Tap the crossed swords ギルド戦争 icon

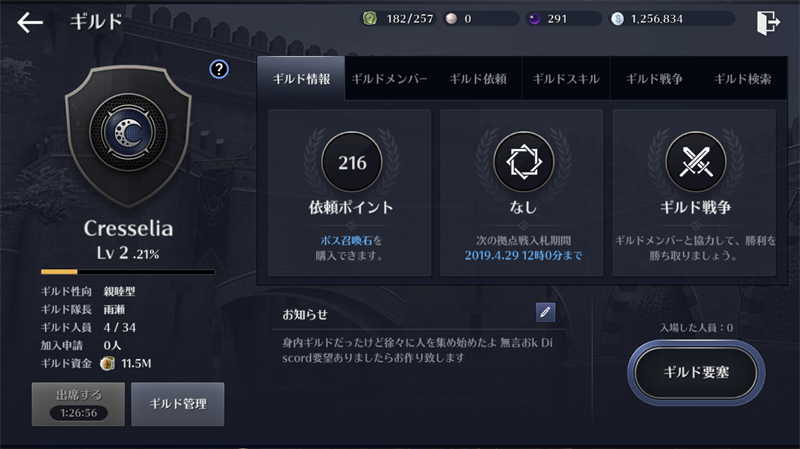(695, 162)
